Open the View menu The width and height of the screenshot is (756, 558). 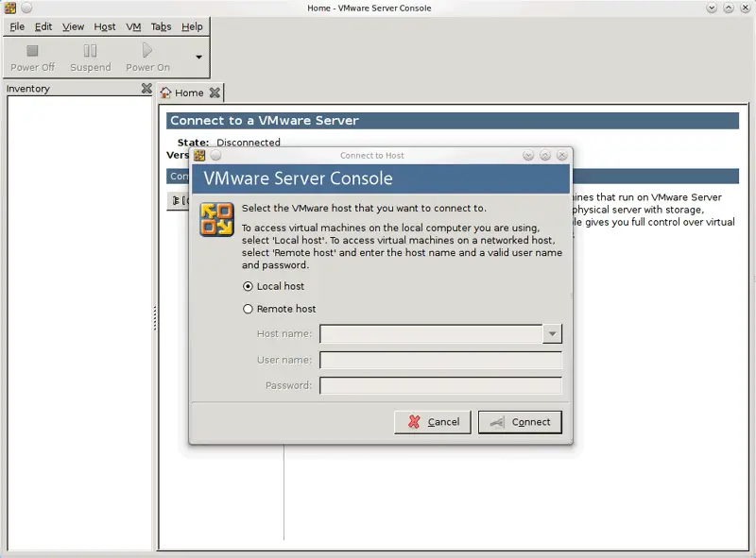click(74, 26)
